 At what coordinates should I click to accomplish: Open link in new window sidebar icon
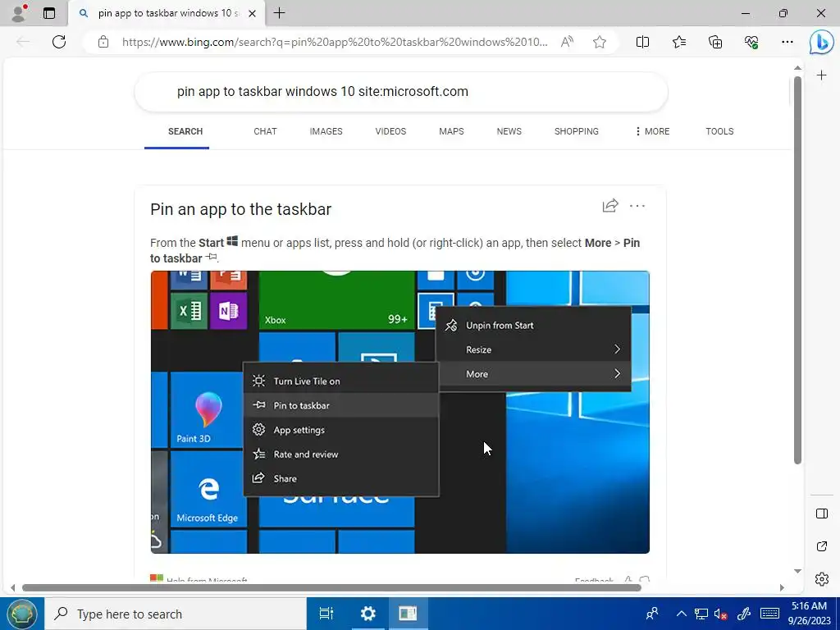tap(821, 546)
